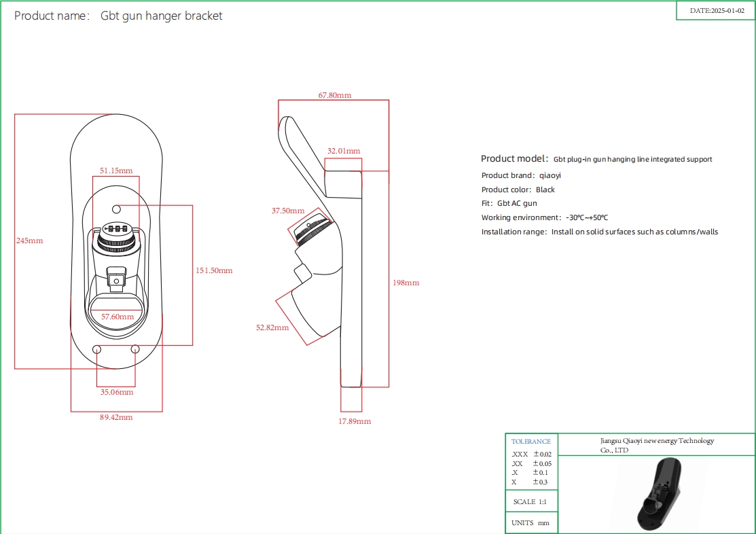This screenshot has height=534, width=756.
Task: Click the top mounting hole in front view
Action: pyautogui.click(x=116, y=209)
